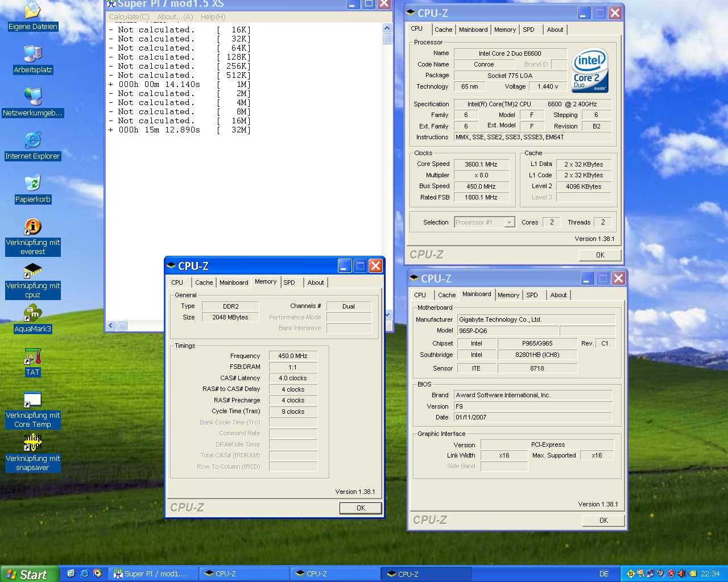Click the red security shield tray icon

click(x=671, y=574)
